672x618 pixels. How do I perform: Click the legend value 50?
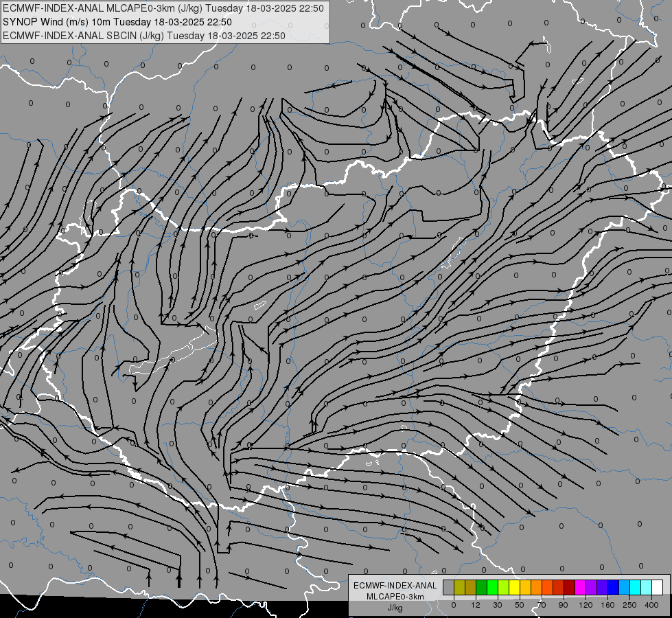(520, 605)
